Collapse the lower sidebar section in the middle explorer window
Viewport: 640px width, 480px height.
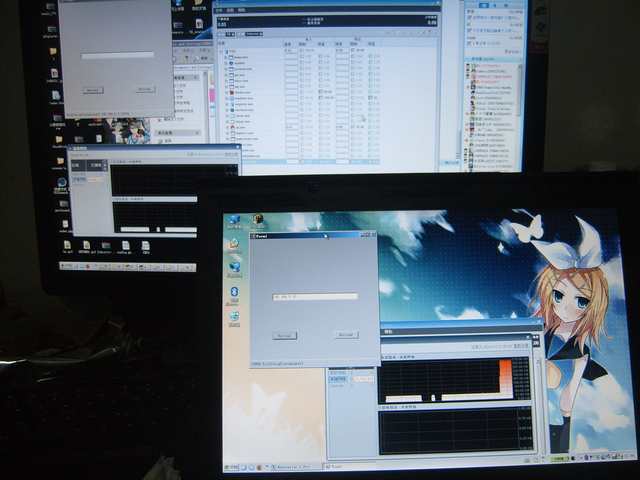click(197, 133)
